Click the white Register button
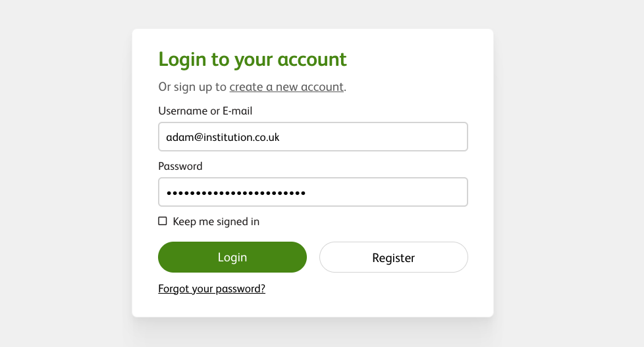This screenshot has width=644, height=347. click(393, 257)
